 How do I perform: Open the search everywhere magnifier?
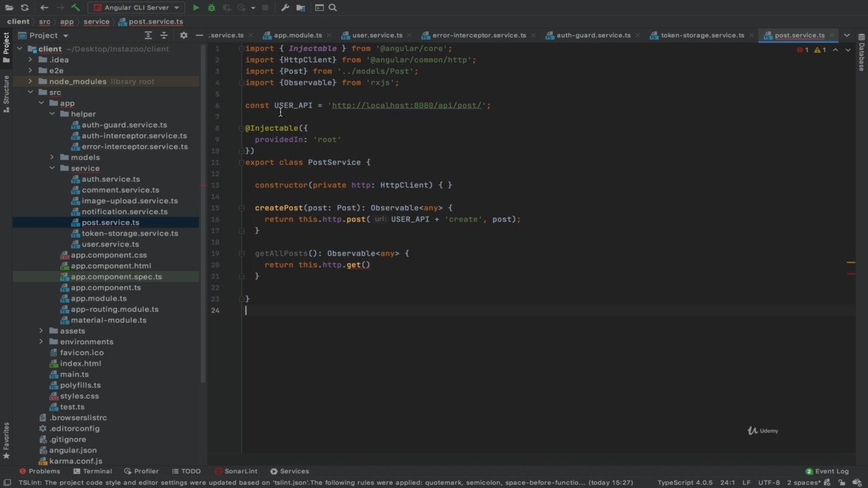tap(333, 7)
